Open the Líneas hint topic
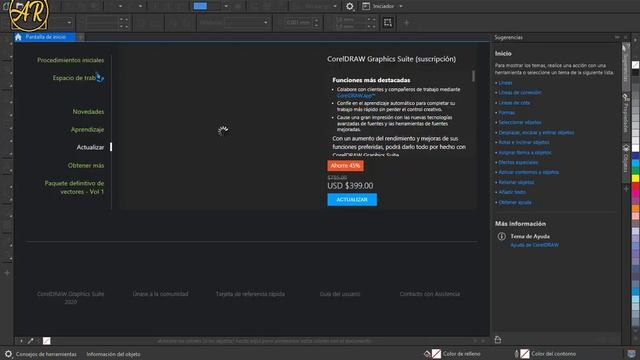The height and width of the screenshot is (360, 640). (505, 83)
